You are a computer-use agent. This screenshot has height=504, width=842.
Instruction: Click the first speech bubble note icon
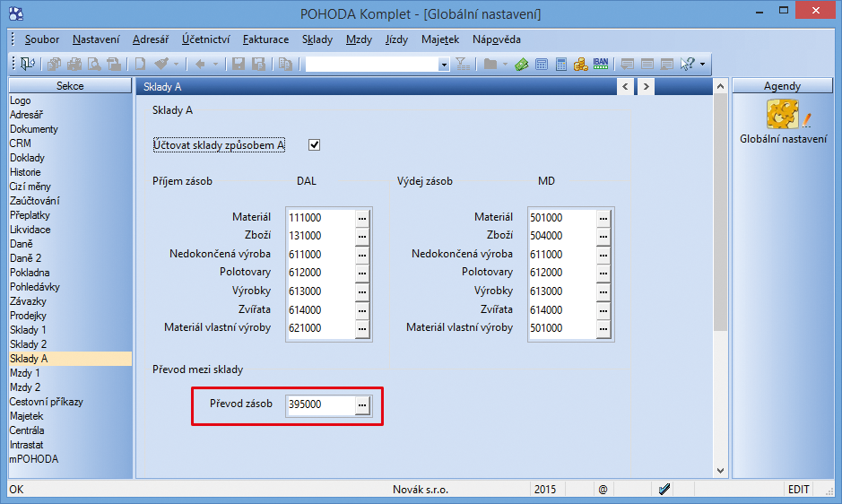pos(627,65)
